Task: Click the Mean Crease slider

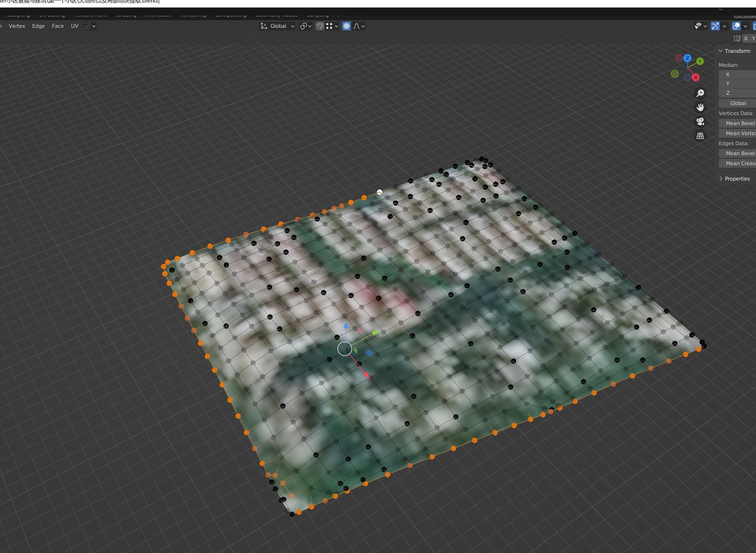Action: [737, 163]
